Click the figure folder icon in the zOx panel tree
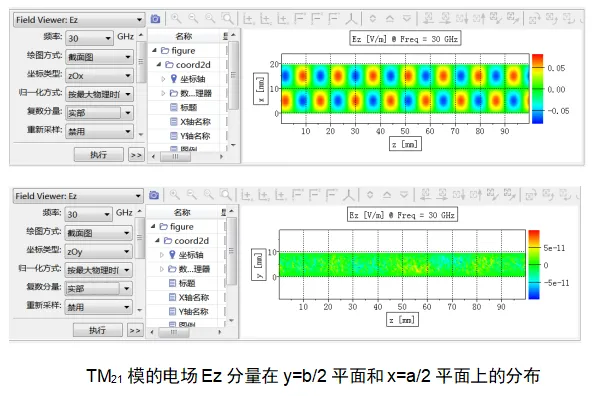 click(x=165, y=50)
